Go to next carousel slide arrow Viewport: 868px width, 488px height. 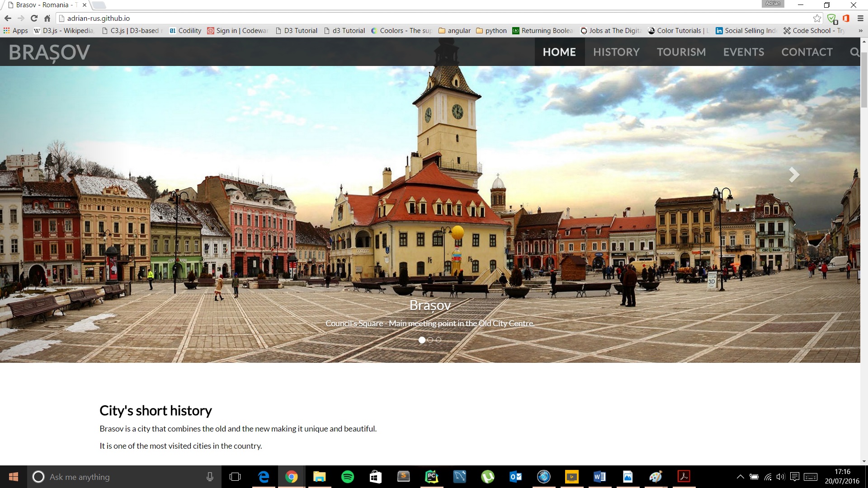(x=794, y=175)
